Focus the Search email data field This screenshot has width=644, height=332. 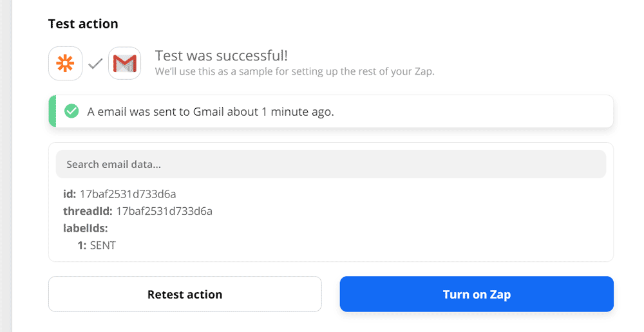[330, 164]
